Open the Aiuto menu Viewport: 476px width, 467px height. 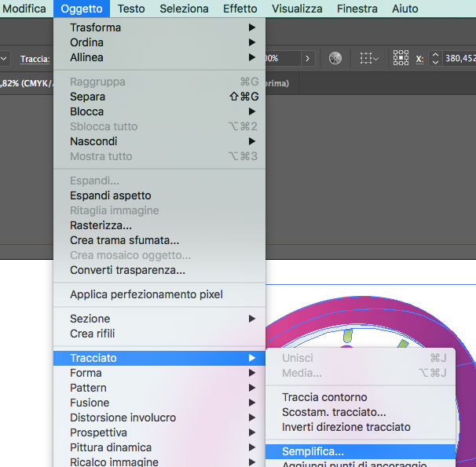pyautogui.click(x=405, y=9)
